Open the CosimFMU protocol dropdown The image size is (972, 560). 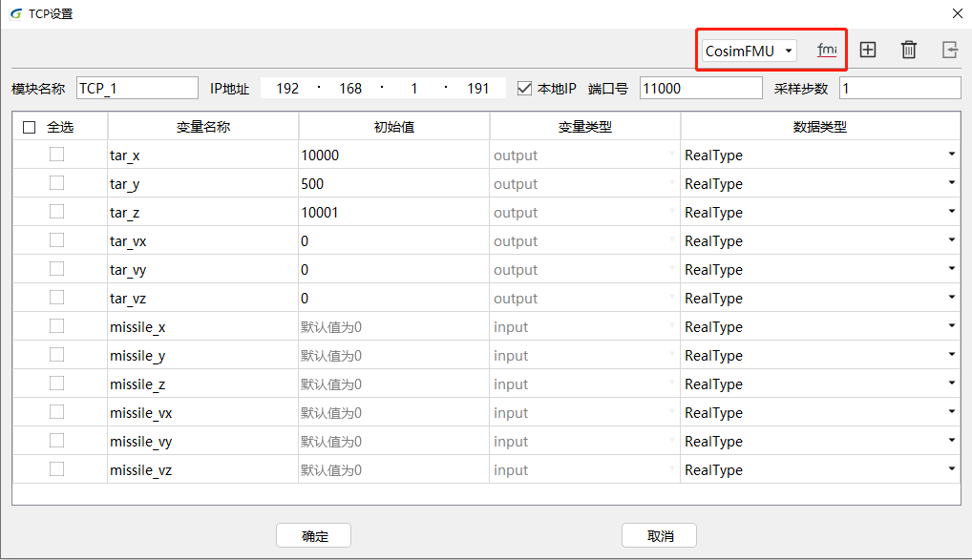click(x=747, y=50)
